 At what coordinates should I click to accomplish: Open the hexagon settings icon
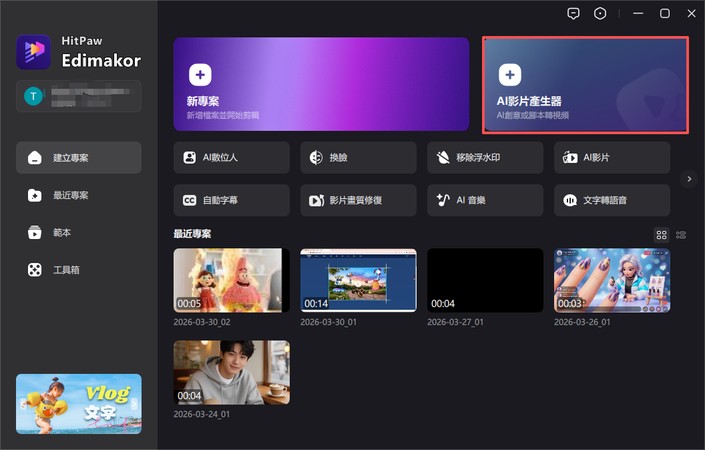click(x=600, y=14)
